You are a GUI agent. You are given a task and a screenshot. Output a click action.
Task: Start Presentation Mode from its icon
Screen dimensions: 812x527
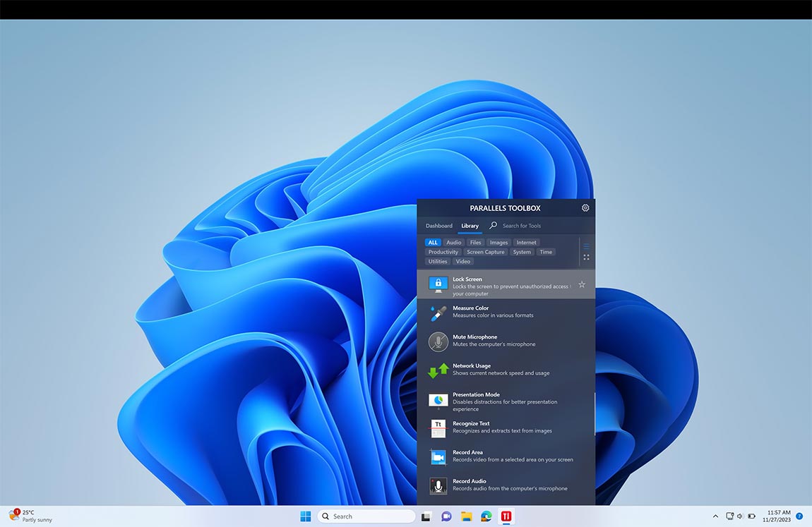click(x=438, y=400)
